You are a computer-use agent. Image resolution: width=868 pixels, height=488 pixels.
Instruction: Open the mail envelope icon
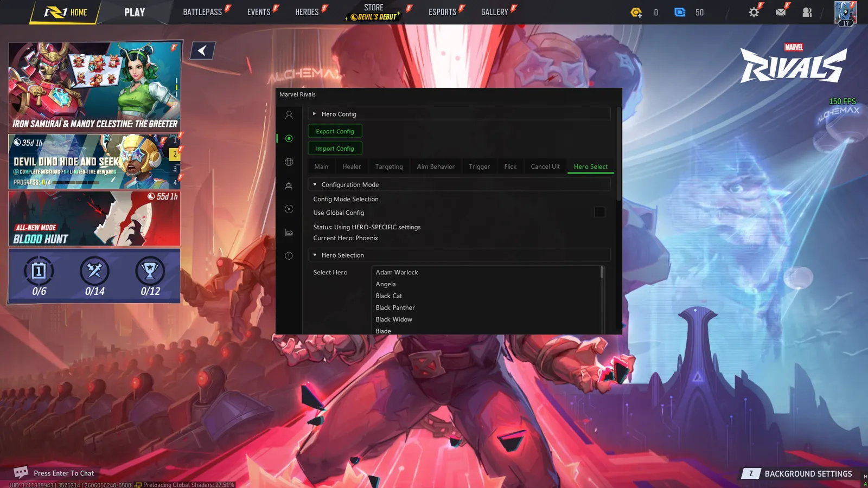[781, 12]
